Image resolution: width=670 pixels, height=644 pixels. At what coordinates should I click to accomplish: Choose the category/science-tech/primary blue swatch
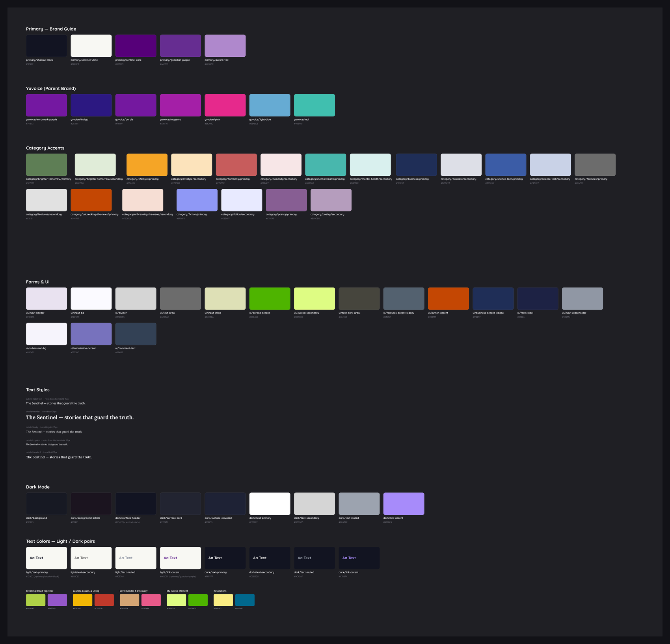click(506, 165)
